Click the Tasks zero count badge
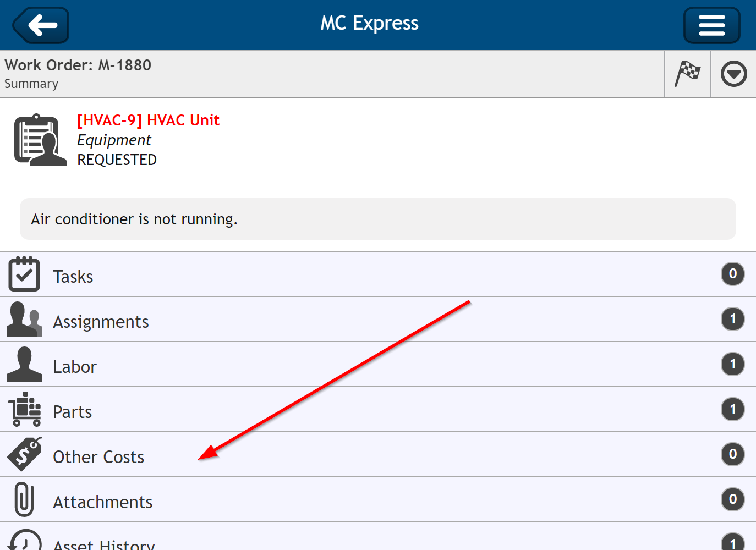Image resolution: width=756 pixels, height=550 pixels. click(x=732, y=273)
